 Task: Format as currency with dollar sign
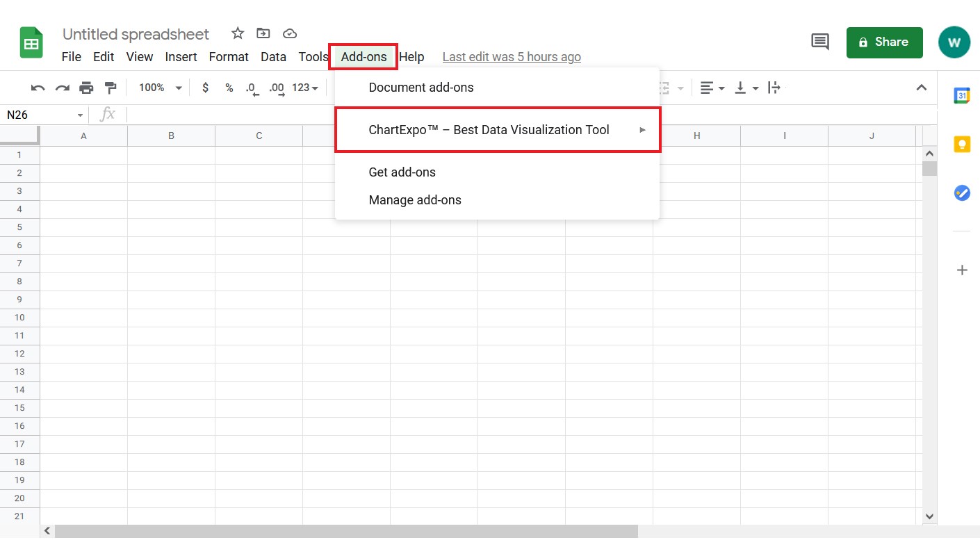coord(205,88)
